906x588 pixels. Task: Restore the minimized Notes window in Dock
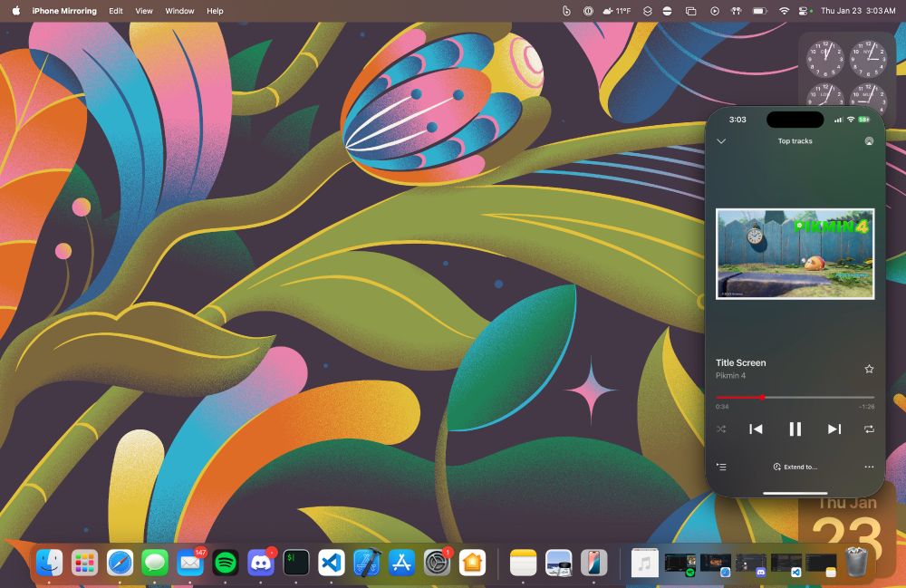pyautogui.click(x=821, y=564)
